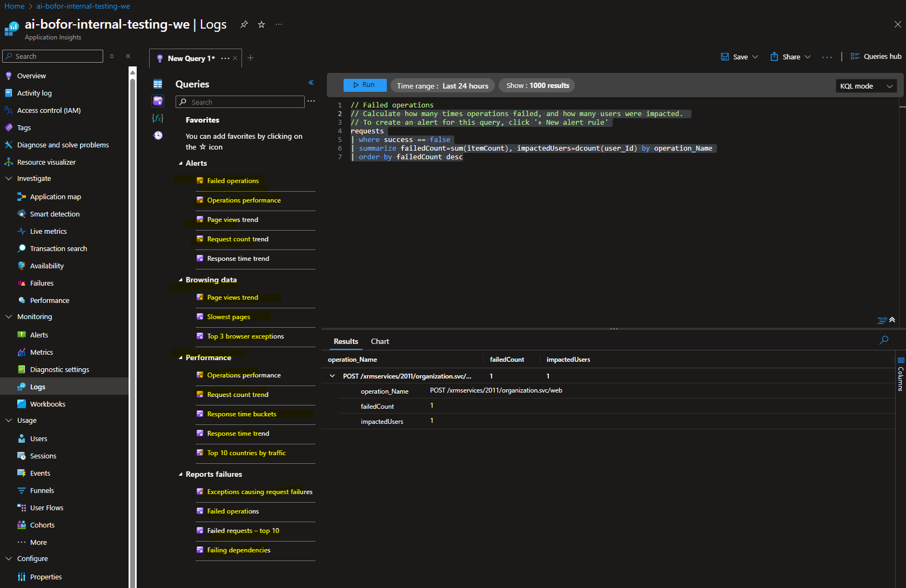Collapse the Usage section
Viewport: 906px width, 588px height.
9,420
